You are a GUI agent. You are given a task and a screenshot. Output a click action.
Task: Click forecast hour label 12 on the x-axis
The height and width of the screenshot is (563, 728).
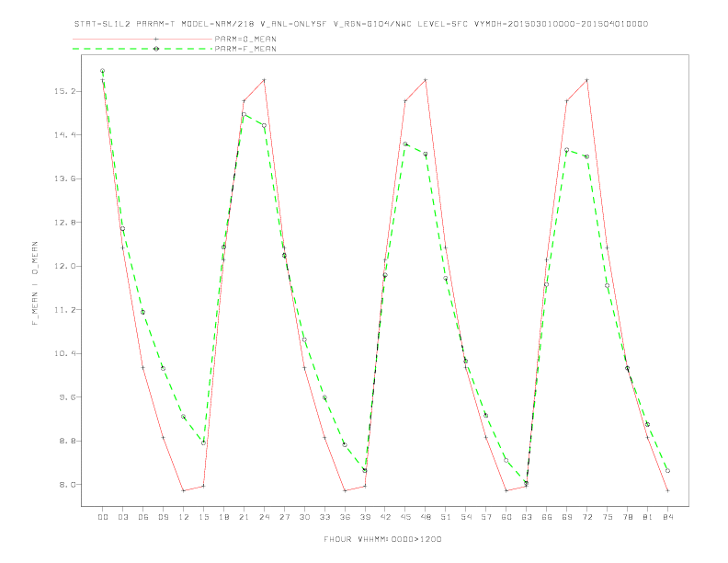184,517
